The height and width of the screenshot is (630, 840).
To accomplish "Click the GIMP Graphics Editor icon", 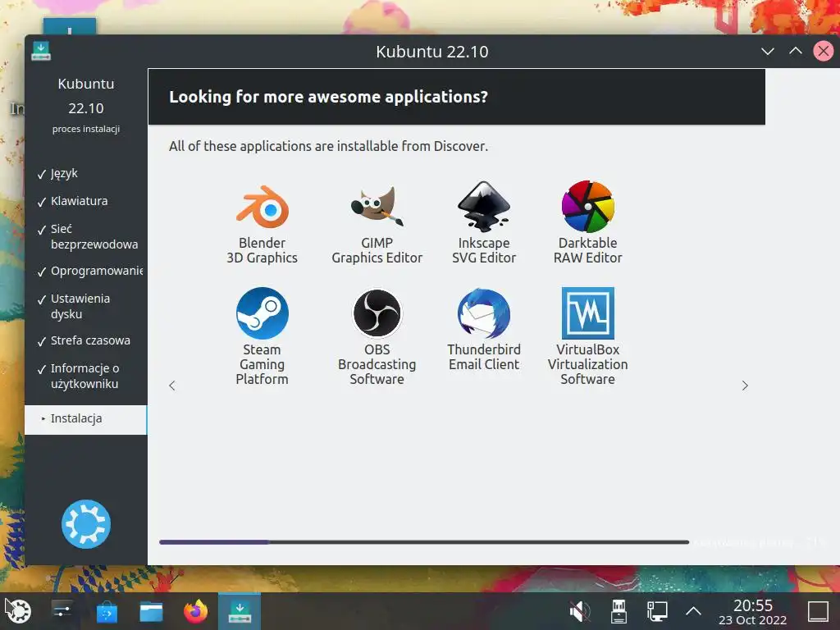I will [377, 207].
